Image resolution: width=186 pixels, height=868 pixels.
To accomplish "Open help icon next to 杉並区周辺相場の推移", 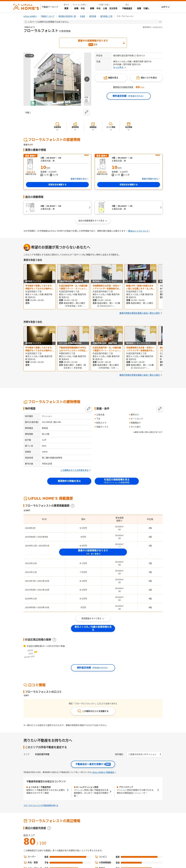I will click(54, 640).
